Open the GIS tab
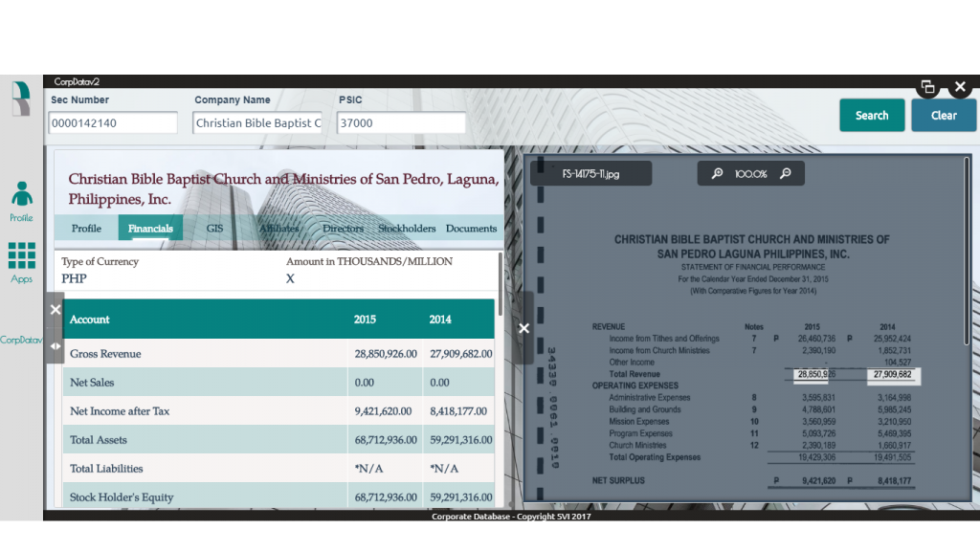Viewport: 980px width, 551px height. [214, 228]
